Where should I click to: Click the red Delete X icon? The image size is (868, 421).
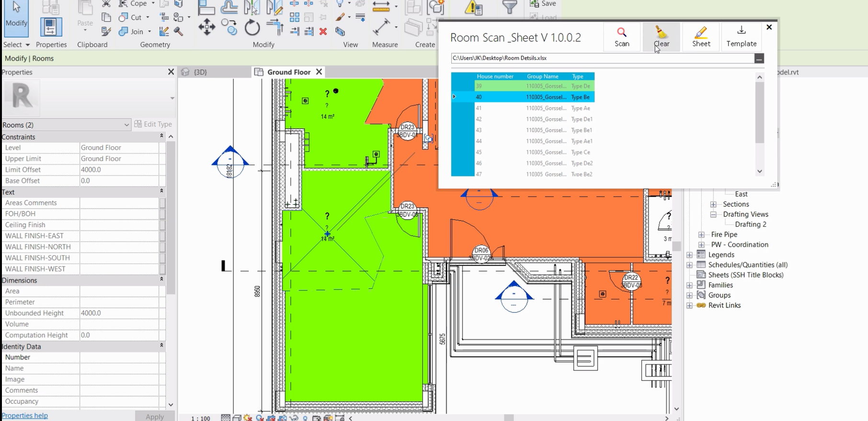(323, 32)
